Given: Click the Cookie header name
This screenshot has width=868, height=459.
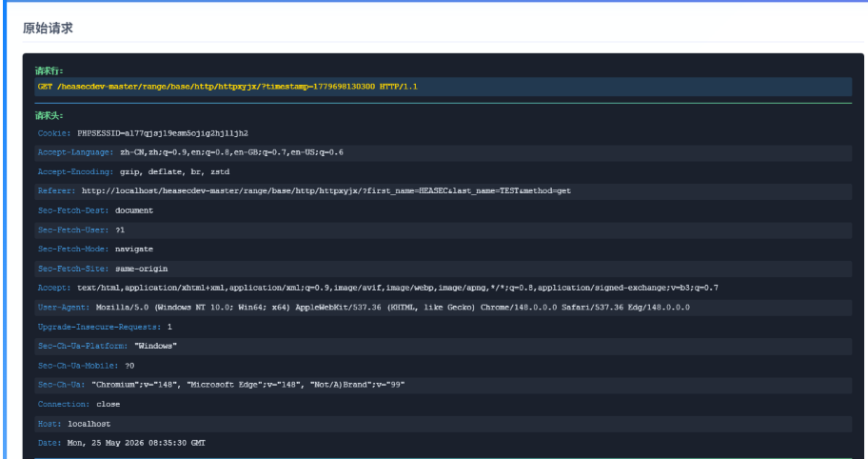Looking at the screenshot, I should 54,133.
